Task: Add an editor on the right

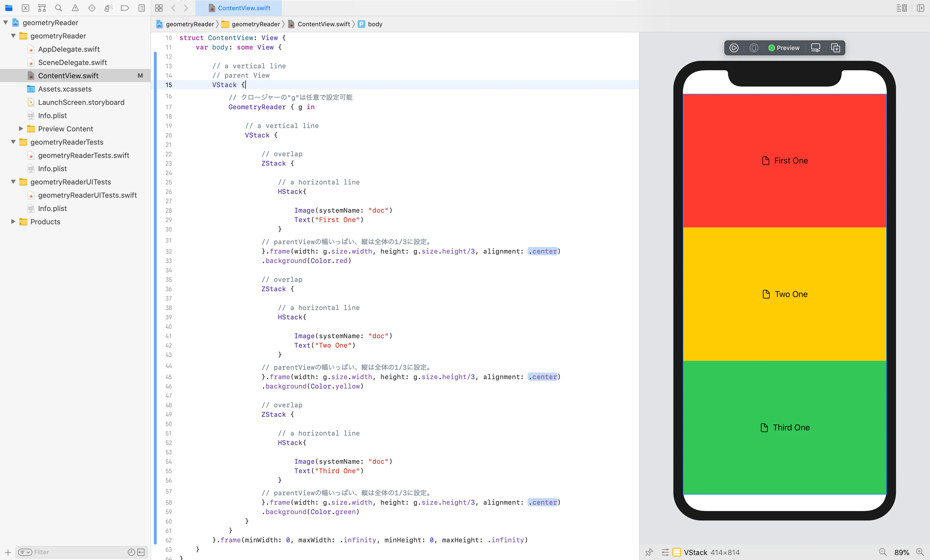Action: (921, 8)
